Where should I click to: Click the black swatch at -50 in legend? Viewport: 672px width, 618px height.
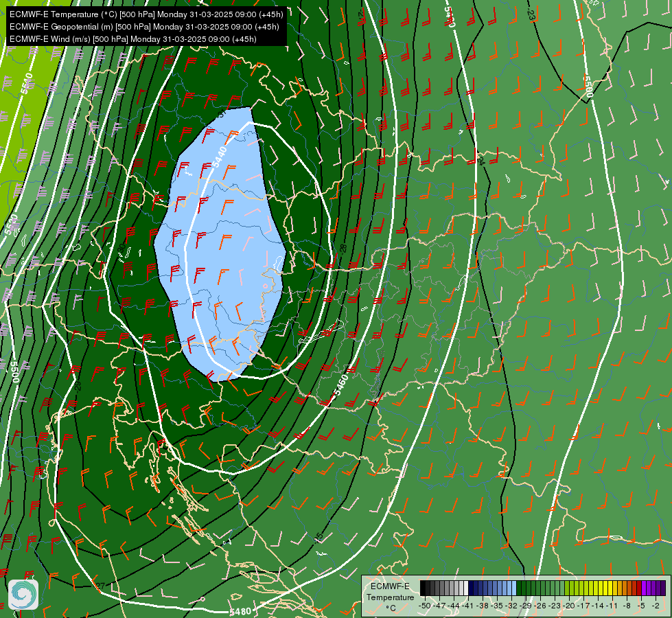[x=423, y=588]
